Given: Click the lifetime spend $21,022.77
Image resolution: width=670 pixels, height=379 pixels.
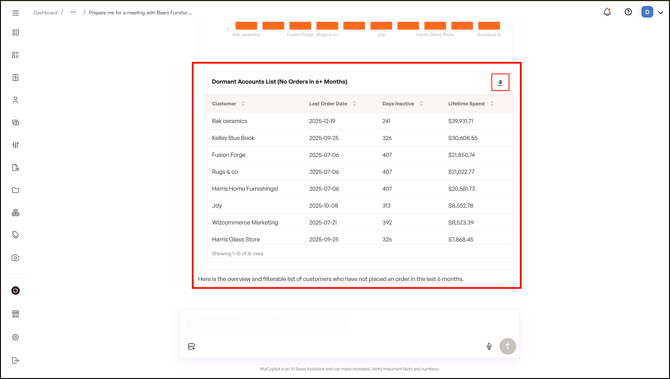Looking at the screenshot, I should [x=461, y=172].
